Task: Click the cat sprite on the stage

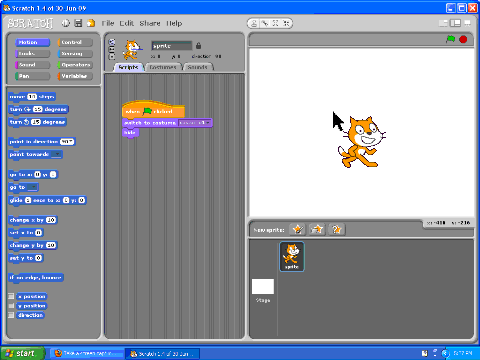Action: click(361, 142)
